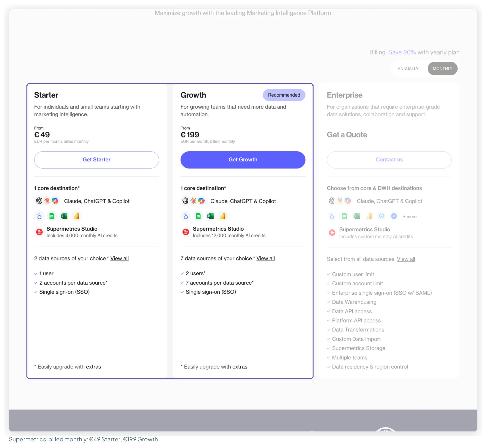The width and height of the screenshot is (486, 448).
Task: Switch billing to Annually
Action: click(x=408, y=69)
